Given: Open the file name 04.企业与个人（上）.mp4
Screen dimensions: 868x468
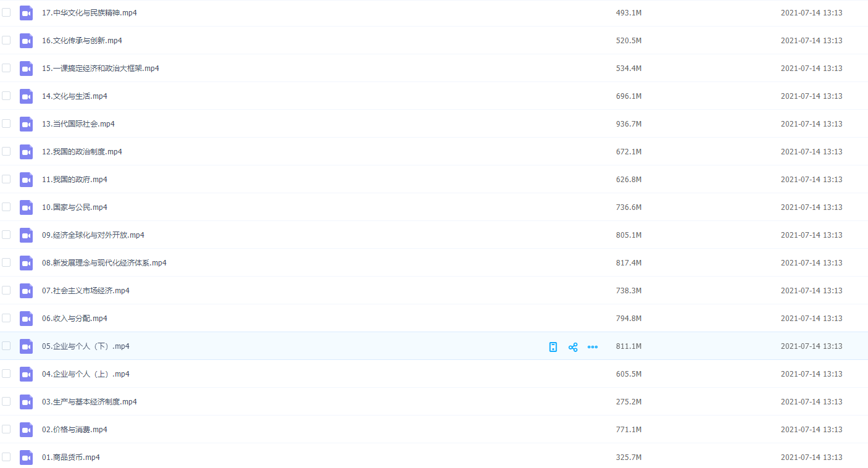Looking at the screenshot, I should coord(86,374).
